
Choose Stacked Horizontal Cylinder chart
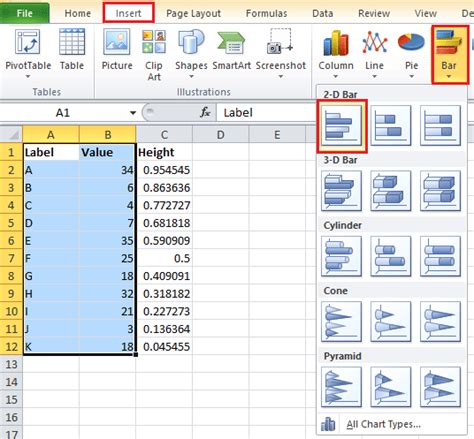pyautogui.click(x=390, y=256)
